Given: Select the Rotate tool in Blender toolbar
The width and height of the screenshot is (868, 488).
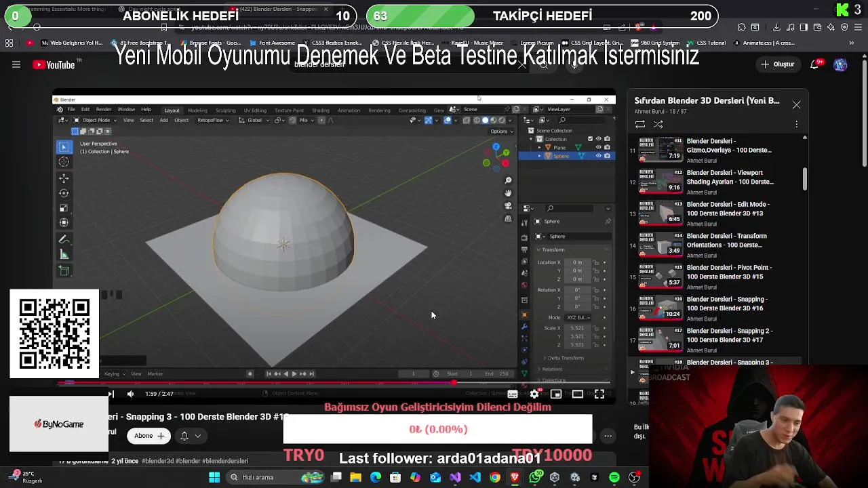Looking at the screenshot, I should pos(64,193).
